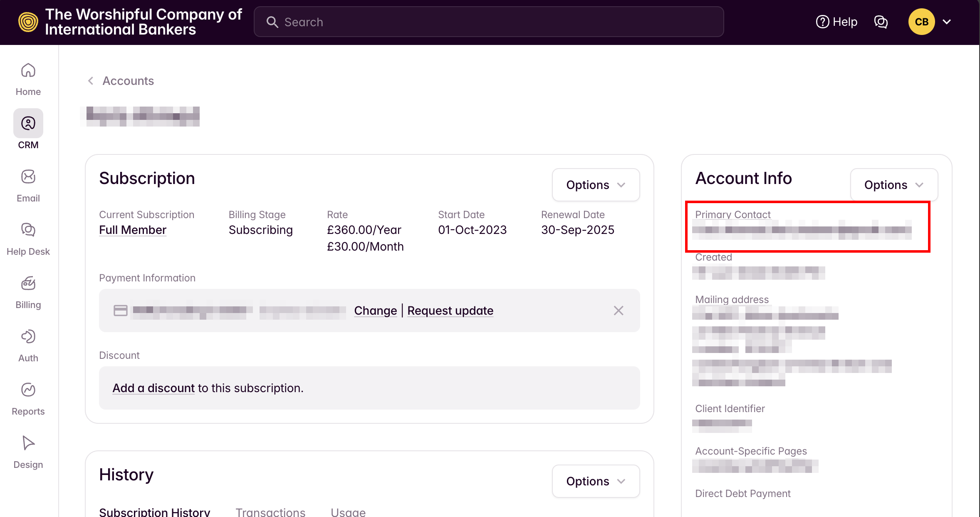Open Help Desk from the sidebar
980x517 pixels.
click(28, 230)
